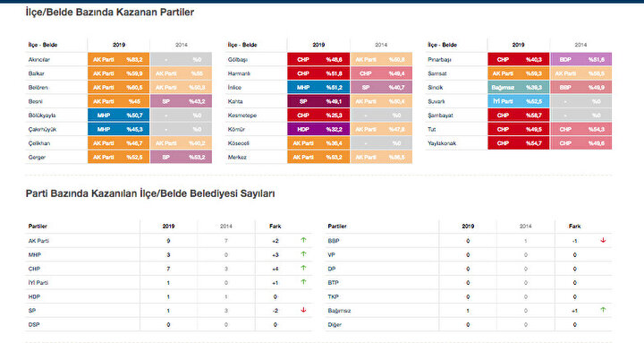Click the Kahta district name

tap(235, 101)
